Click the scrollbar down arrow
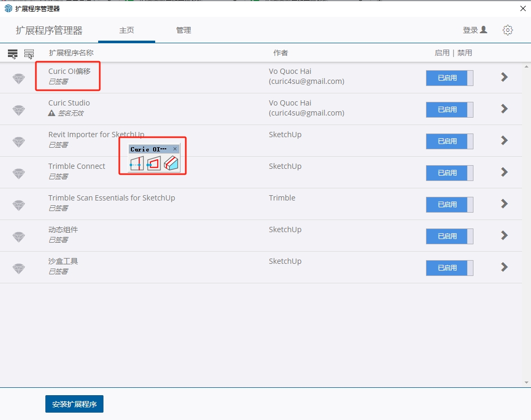The width and height of the screenshot is (531, 420). pos(526,383)
